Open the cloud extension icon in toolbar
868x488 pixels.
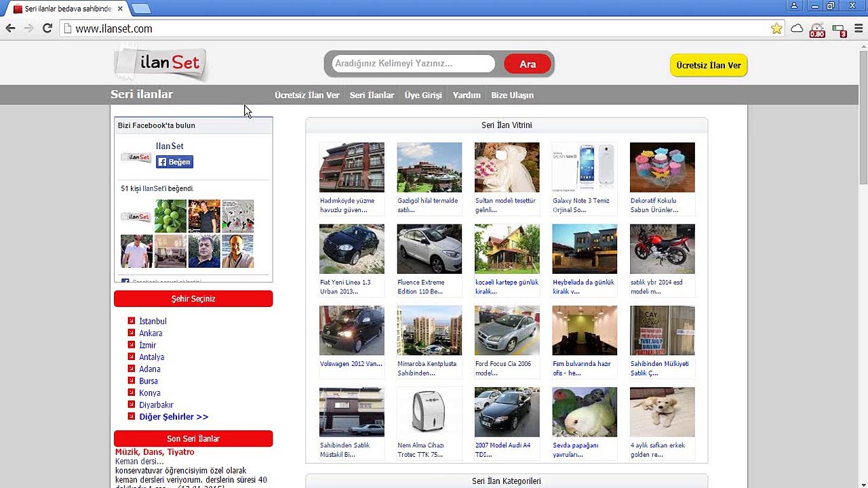click(797, 28)
